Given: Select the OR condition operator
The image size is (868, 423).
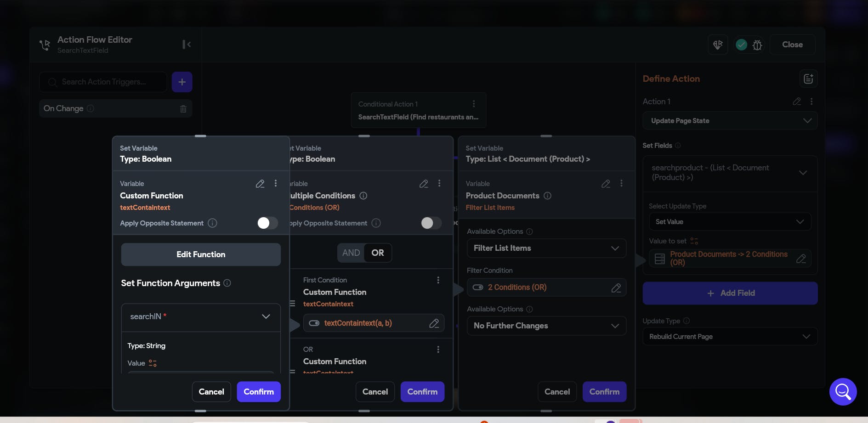Looking at the screenshot, I should [378, 253].
